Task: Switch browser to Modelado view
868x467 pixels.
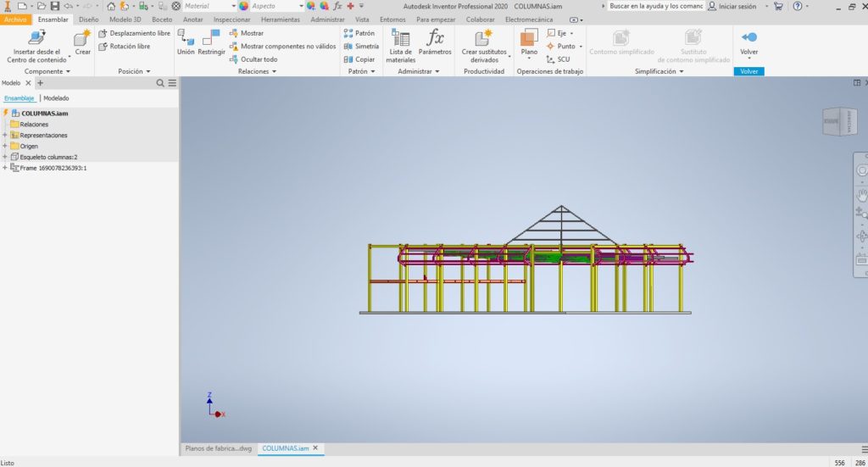Action: [x=56, y=98]
